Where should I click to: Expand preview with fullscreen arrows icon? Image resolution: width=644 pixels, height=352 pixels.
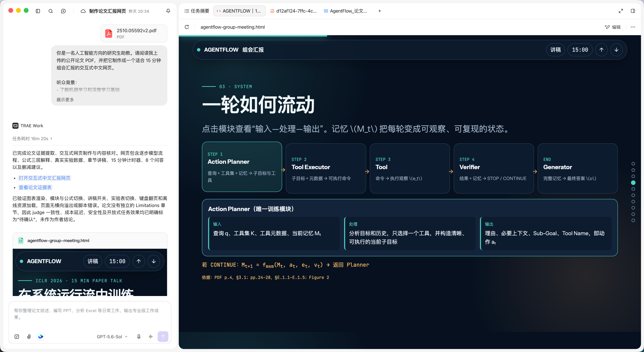[621, 11]
